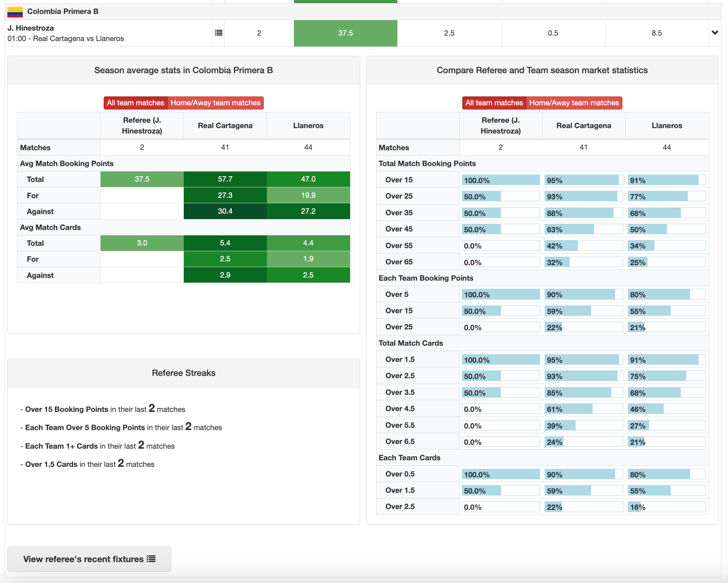Click the Referee Streaks panel heading
The width and height of the screenshot is (728, 583).
coord(184,373)
